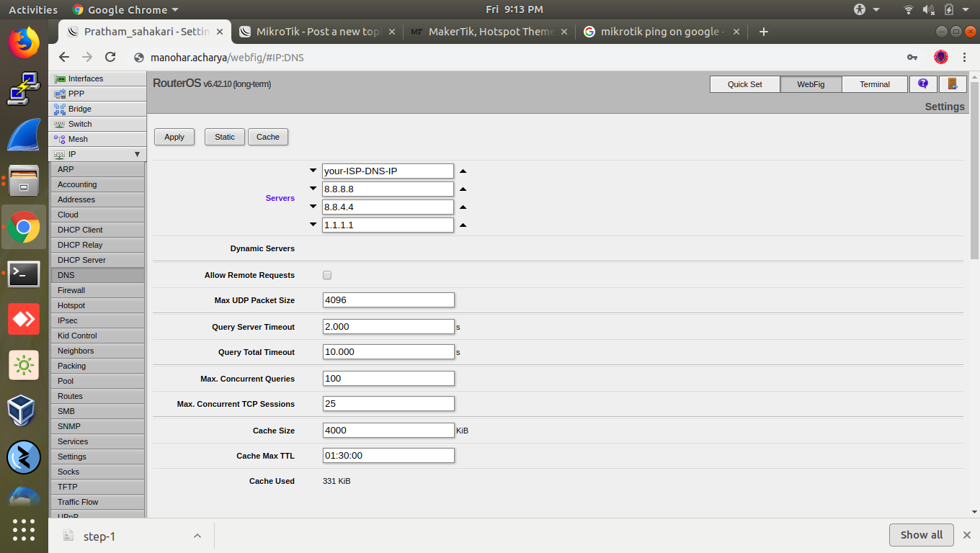Open the round blue lightning-bolt dock app
980x553 pixels.
point(24,457)
